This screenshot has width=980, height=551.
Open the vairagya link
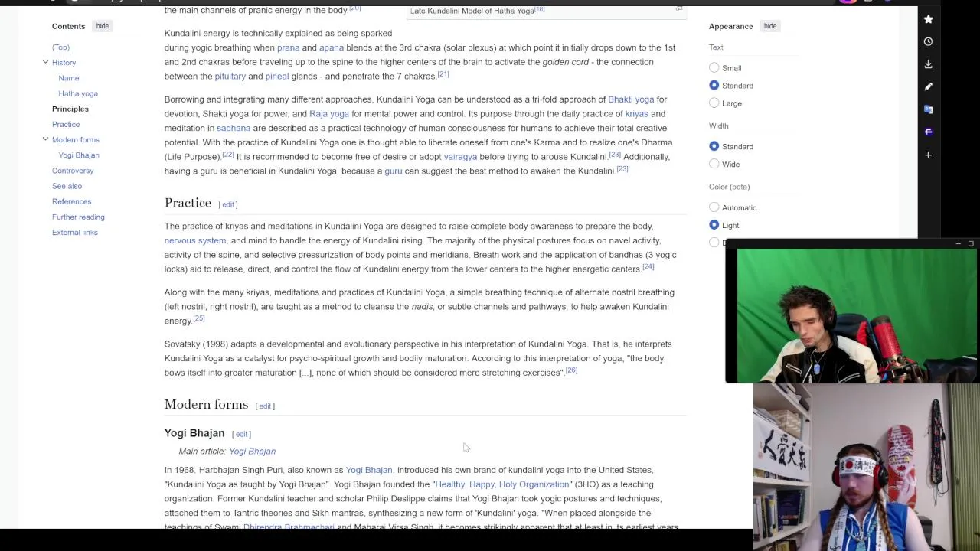pos(460,157)
